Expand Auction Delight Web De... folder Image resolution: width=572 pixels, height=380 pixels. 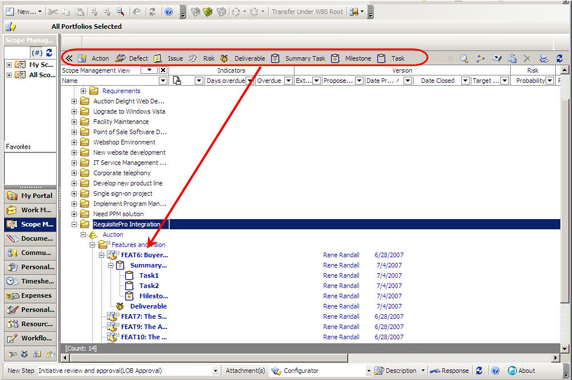[x=74, y=101]
